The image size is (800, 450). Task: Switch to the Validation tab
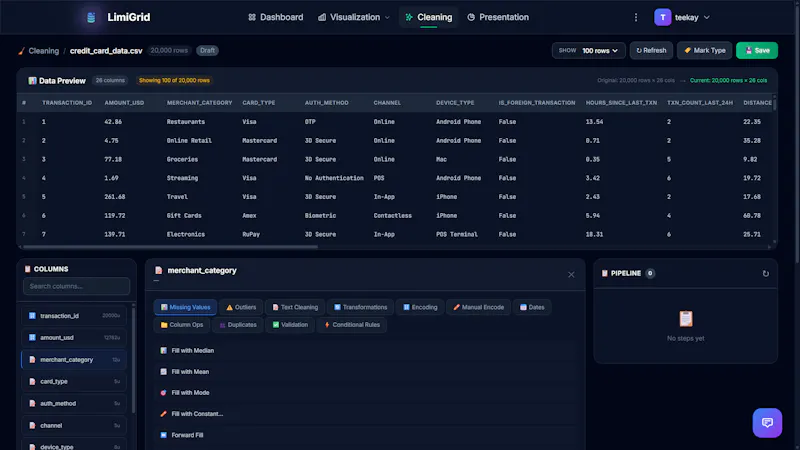coord(290,324)
